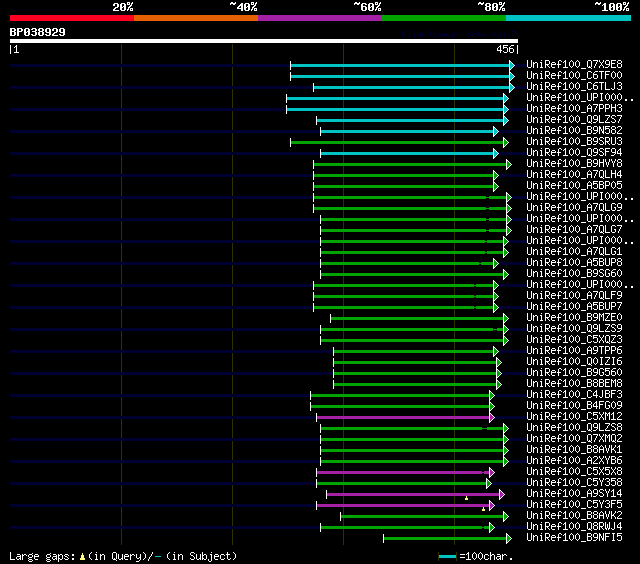Click the red 20% identity legend segment

point(71,18)
